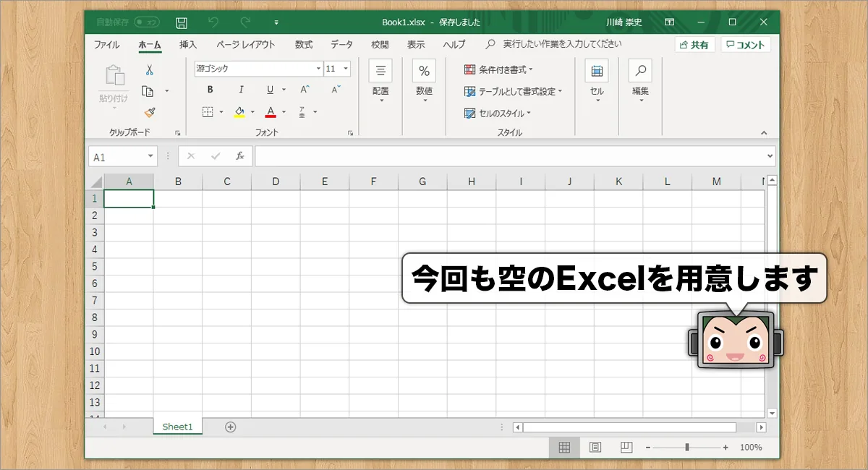Toggle Underline formatting

(x=271, y=90)
